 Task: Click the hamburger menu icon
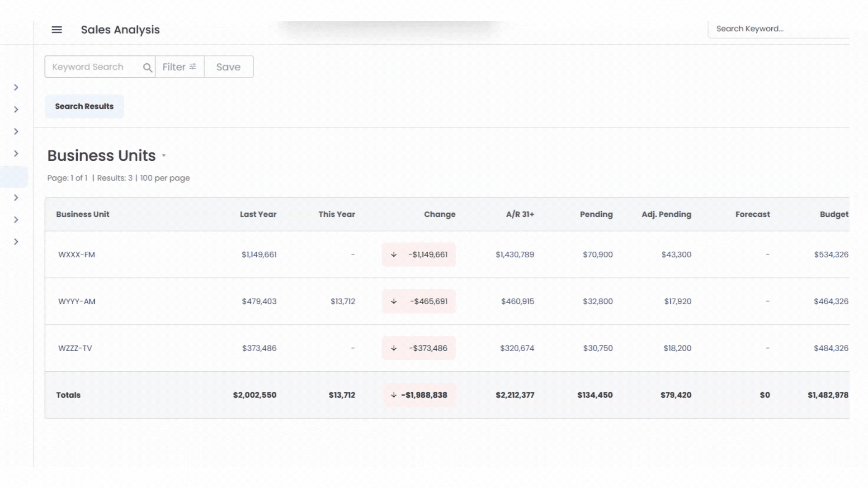[x=57, y=29]
